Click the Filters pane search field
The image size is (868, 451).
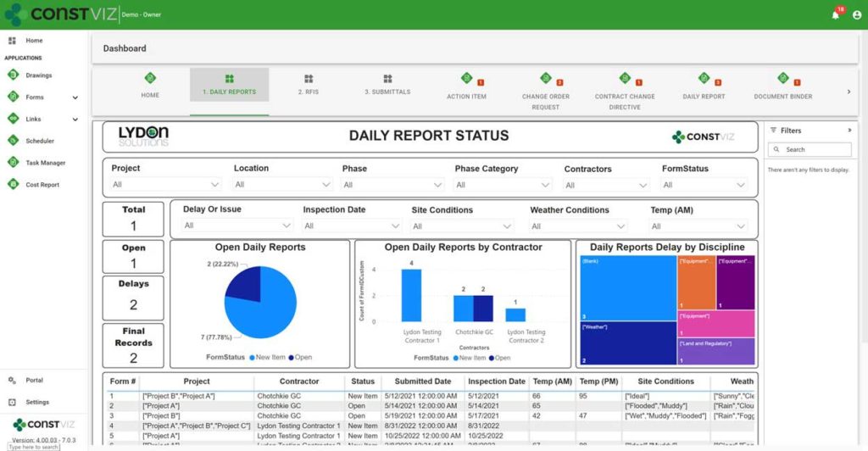pyautogui.click(x=810, y=149)
